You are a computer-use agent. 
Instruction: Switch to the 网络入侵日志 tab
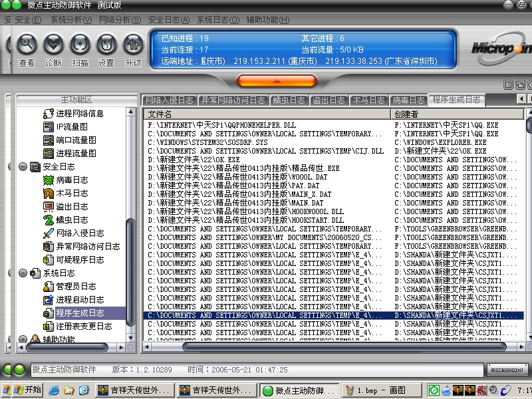click(170, 100)
